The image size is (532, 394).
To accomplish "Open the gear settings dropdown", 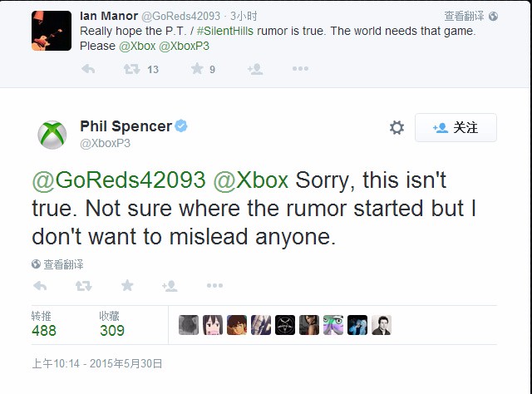I will click(x=397, y=128).
